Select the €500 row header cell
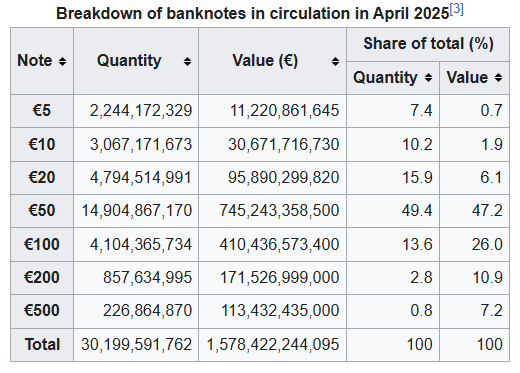Image resolution: width=520 pixels, height=373 pixels. pos(42,311)
